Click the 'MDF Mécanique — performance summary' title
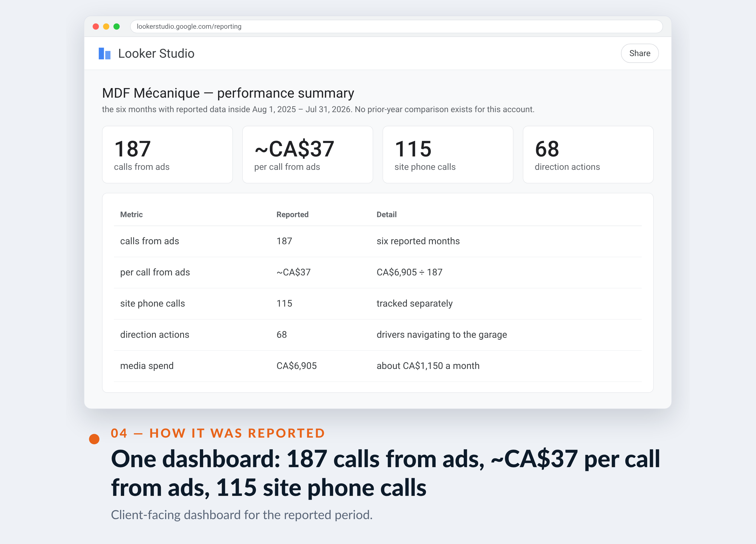This screenshot has width=756, height=544. [228, 93]
